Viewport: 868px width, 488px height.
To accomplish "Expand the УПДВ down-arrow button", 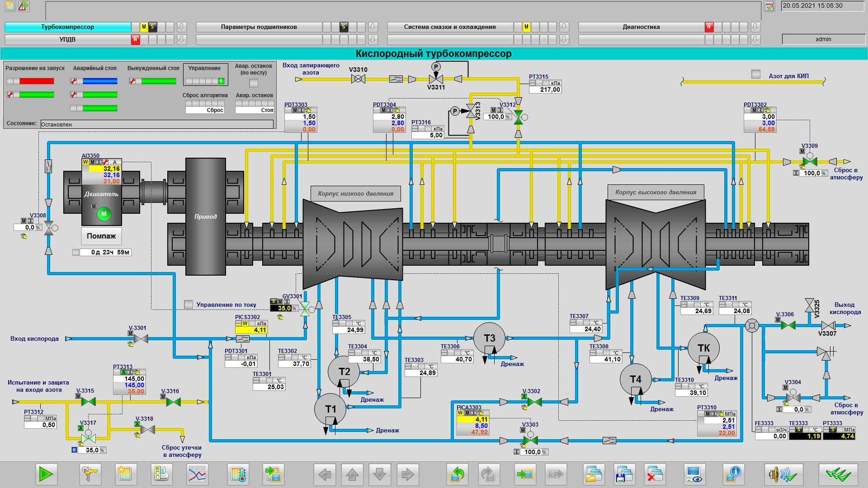I will point(182,40).
